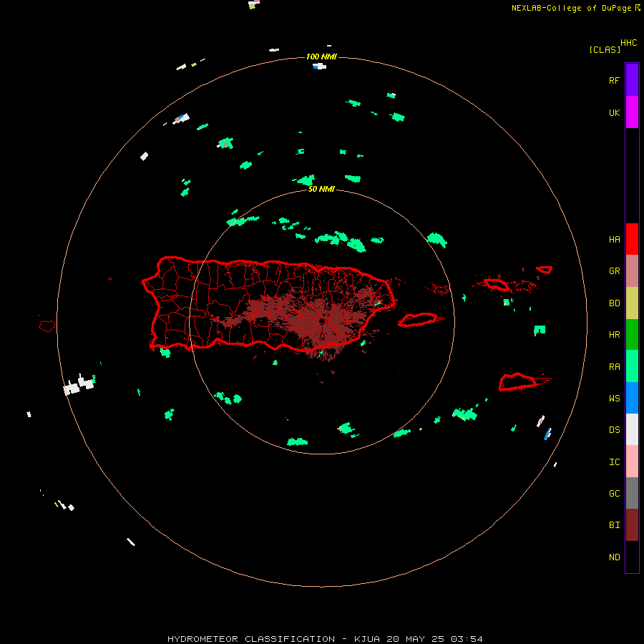Click the ND black legend swatch

[x=632, y=557]
